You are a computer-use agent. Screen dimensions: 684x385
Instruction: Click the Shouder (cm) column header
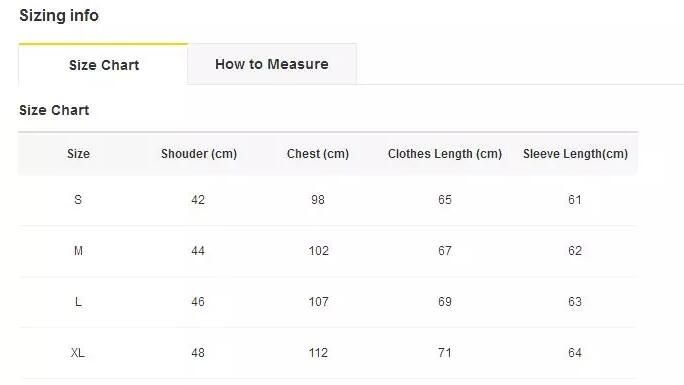[x=199, y=154]
